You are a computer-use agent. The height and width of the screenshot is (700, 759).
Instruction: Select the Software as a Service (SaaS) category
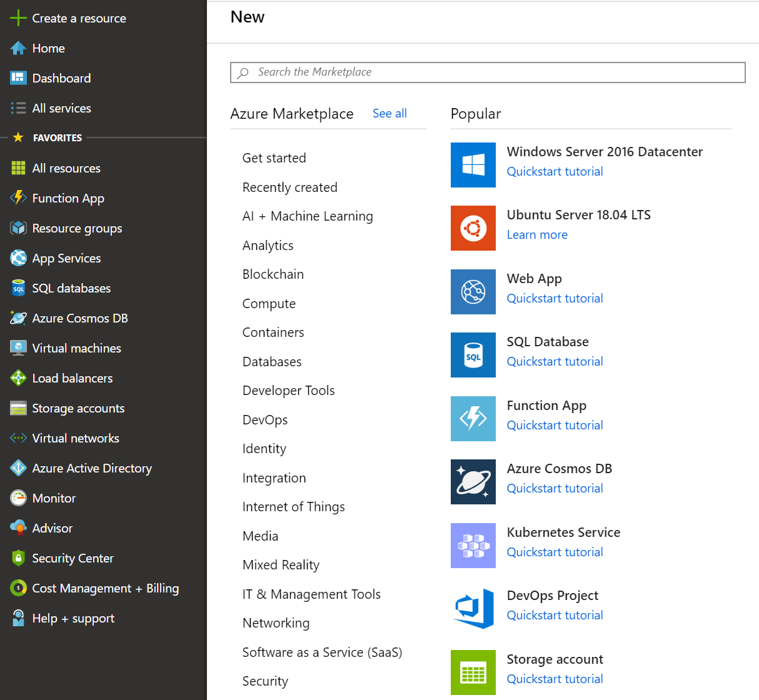pyautogui.click(x=322, y=652)
